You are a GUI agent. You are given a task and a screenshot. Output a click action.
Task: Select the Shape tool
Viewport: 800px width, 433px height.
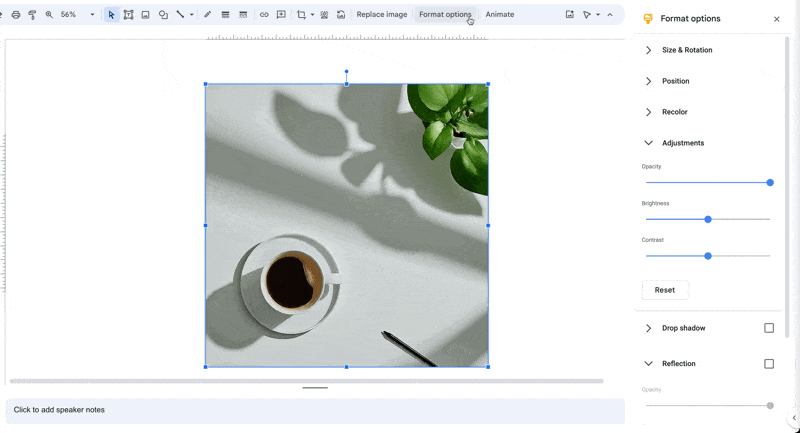[163, 15]
